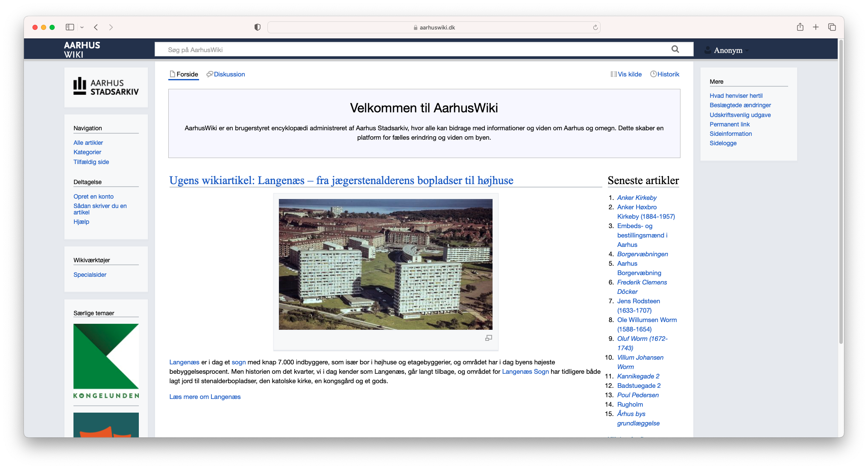The image size is (868, 469).
Task: Click the page vertical scrollbar
Action: 841,192
